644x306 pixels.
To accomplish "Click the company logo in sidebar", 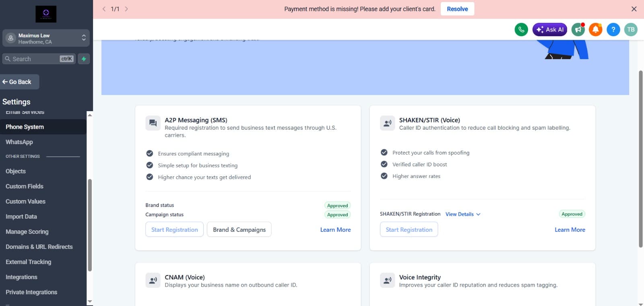I will 46,14.
